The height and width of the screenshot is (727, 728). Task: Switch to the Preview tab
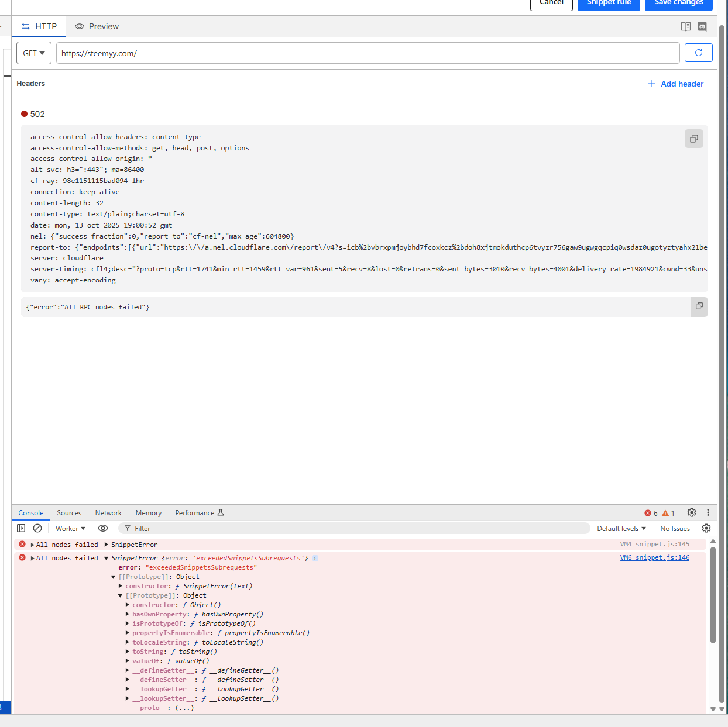pyautogui.click(x=97, y=26)
